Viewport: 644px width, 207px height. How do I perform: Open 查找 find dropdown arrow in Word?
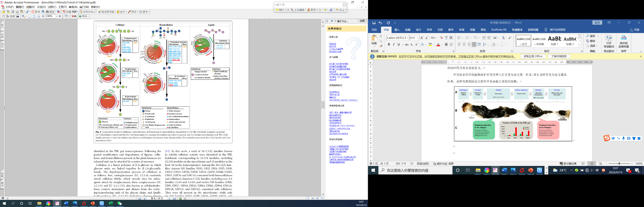tap(598, 36)
